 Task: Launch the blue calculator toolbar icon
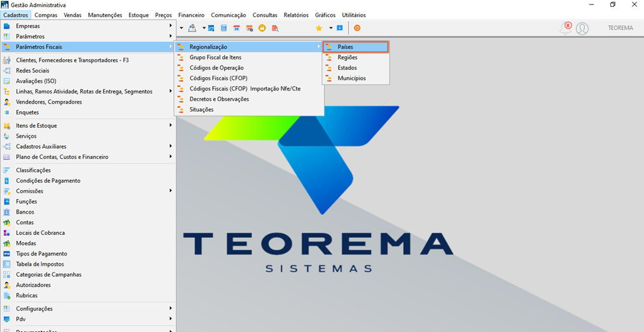point(224,28)
